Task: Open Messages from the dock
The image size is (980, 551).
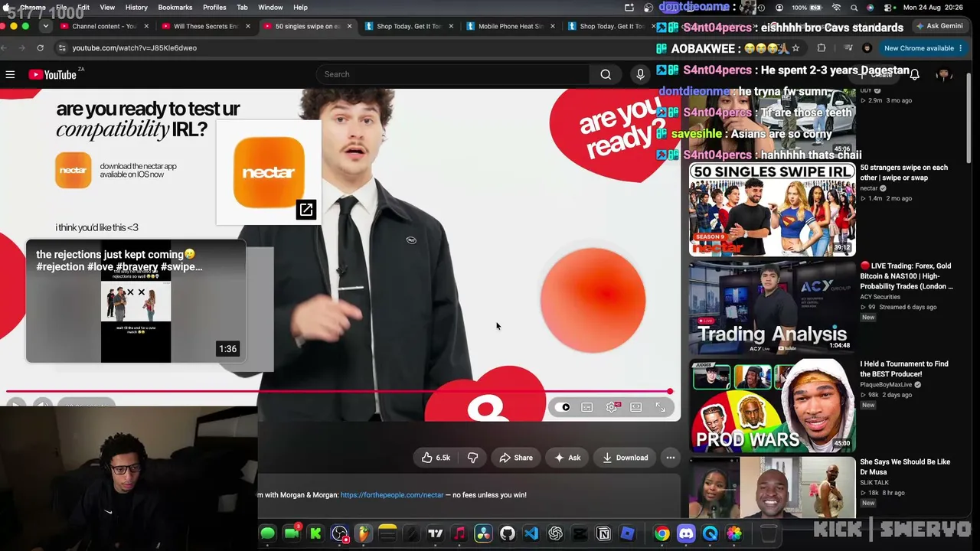Action: 267,533
